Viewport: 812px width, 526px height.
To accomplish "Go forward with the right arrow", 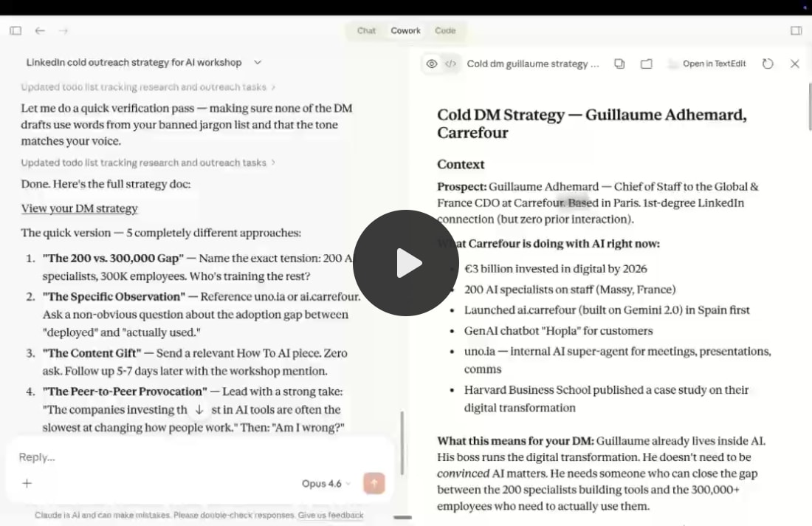I will coord(63,30).
